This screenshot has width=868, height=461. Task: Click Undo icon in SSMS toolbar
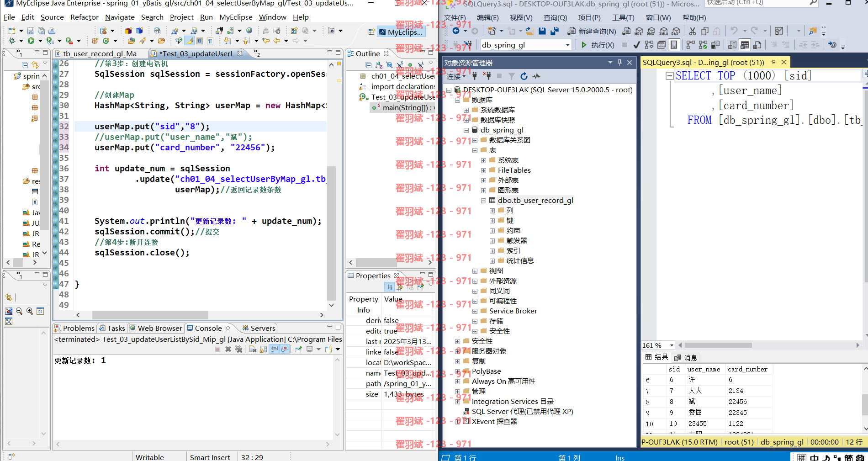pyautogui.click(x=734, y=31)
